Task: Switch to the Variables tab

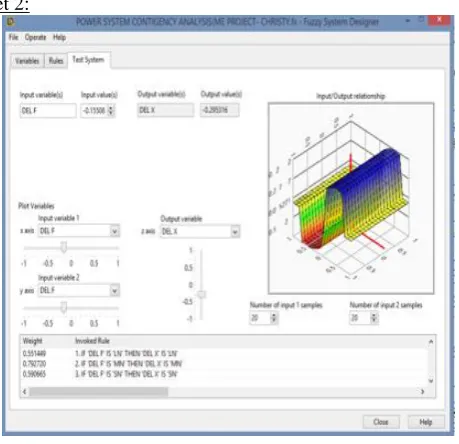Action: (27, 61)
